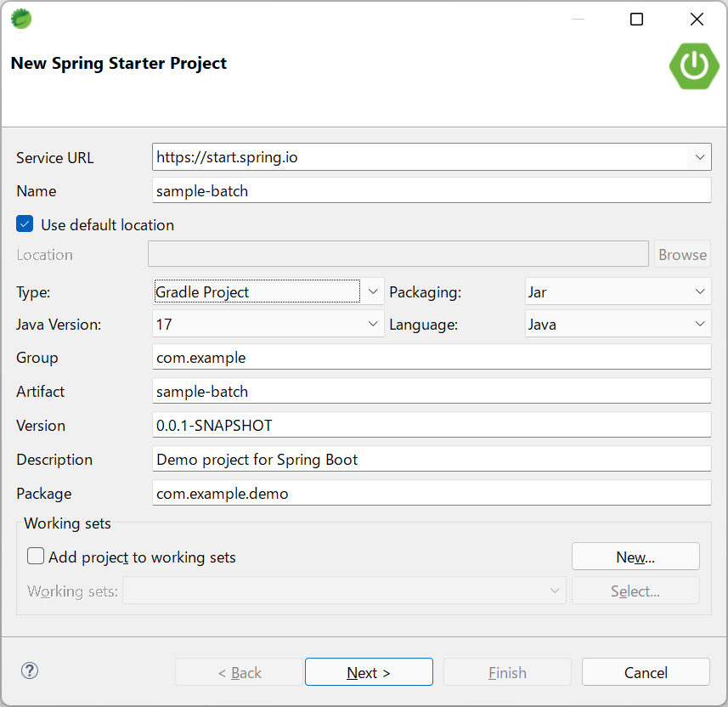Maximize the dialog window
728x707 pixels.
coord(636,19)
